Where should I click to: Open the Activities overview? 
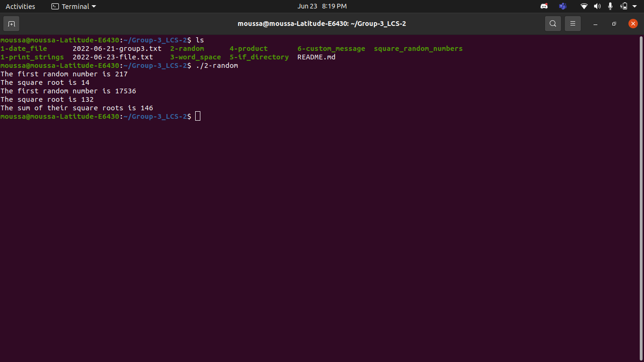click(x=20, y=6)
